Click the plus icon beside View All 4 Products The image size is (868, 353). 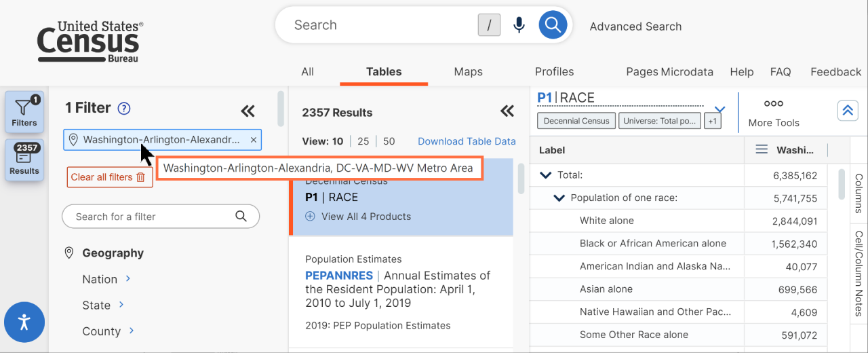click(x=311, y=217)
